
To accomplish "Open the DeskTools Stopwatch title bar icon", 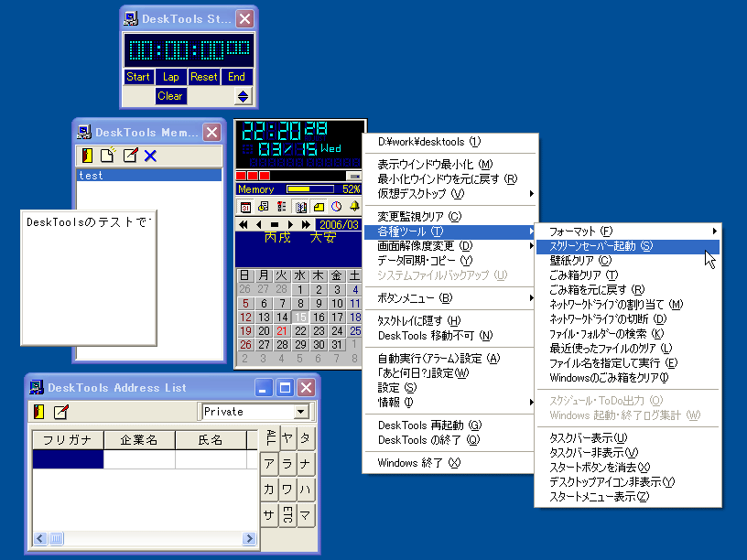I will [131, 18].
